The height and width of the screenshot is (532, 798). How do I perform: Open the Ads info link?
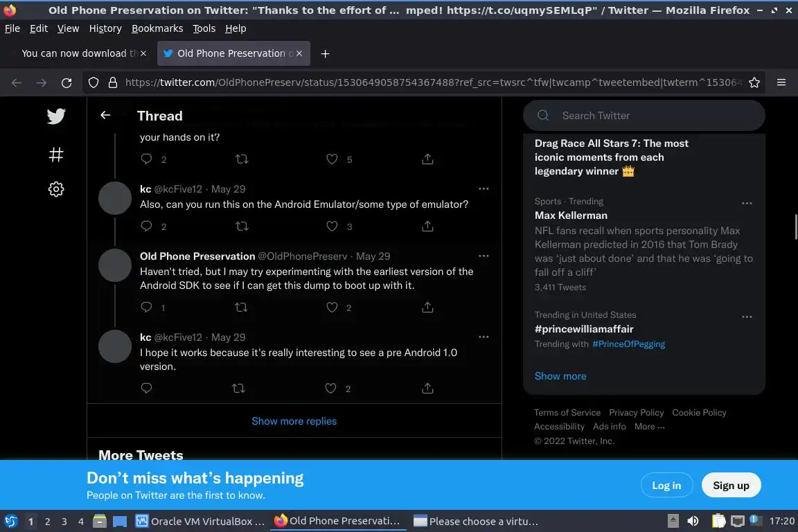609,427
